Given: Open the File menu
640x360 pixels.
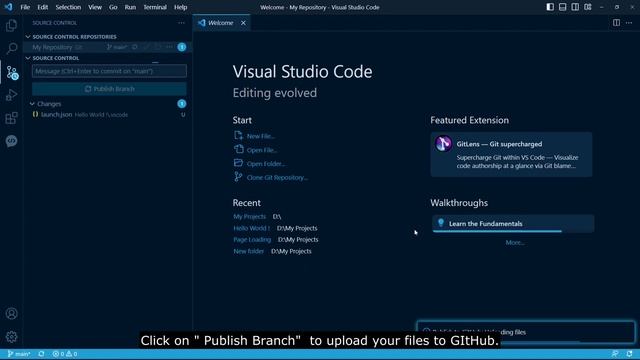Looking at the screenshot, I should tap(25, 7).
